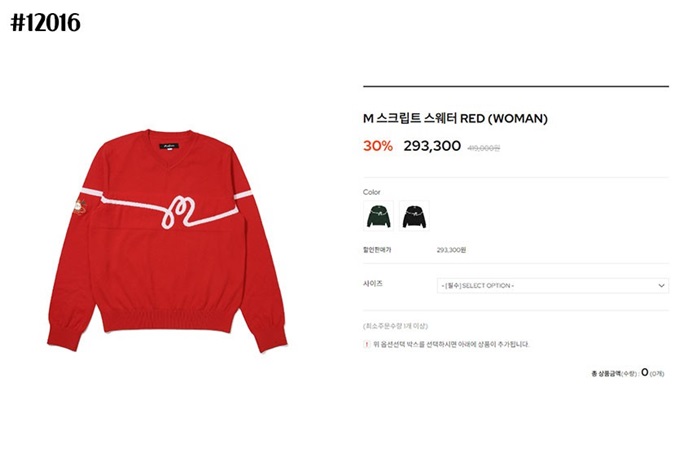The height and width of the screenshot is (470, 700).
Task: Click the chevron arrow on size dropdown
Action: [x=661, y=286]
